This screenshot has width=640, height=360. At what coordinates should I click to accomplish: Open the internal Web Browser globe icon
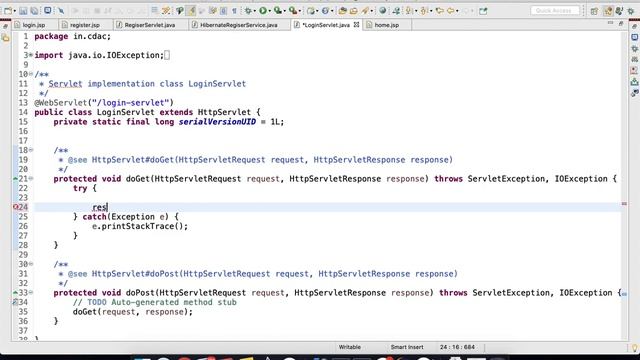[382, 11]
